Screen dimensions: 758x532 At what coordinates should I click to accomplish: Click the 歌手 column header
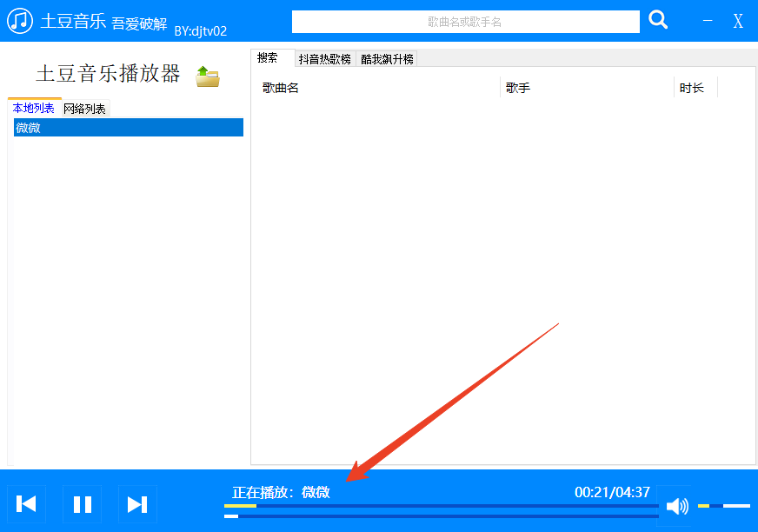[x=517, y=87]
